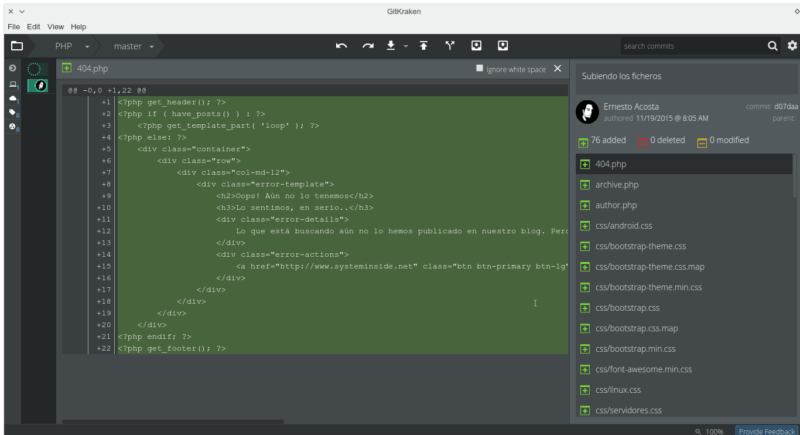This screenshot has width=800, height=435.
Task: Select css/linux.css in file list
Action: coord(684,390)
